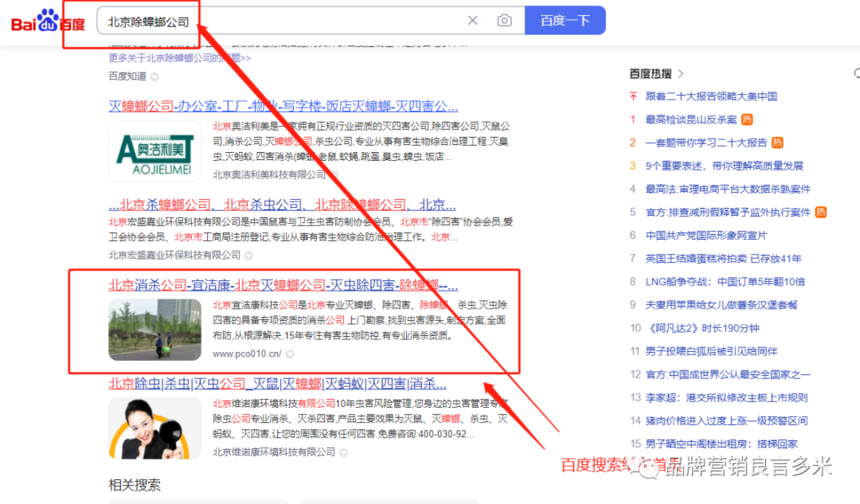Open camera image search icon
Viewport: 860px width, 504px height.
coord(504,20)
